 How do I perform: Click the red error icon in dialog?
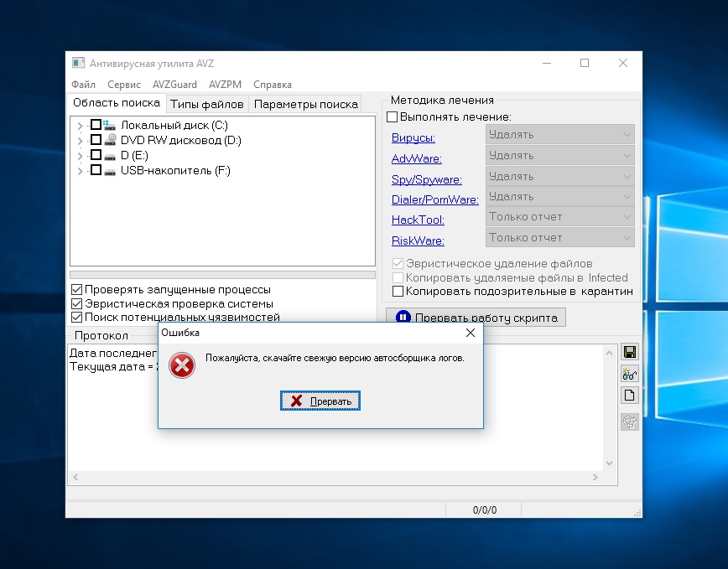point(181,365)
